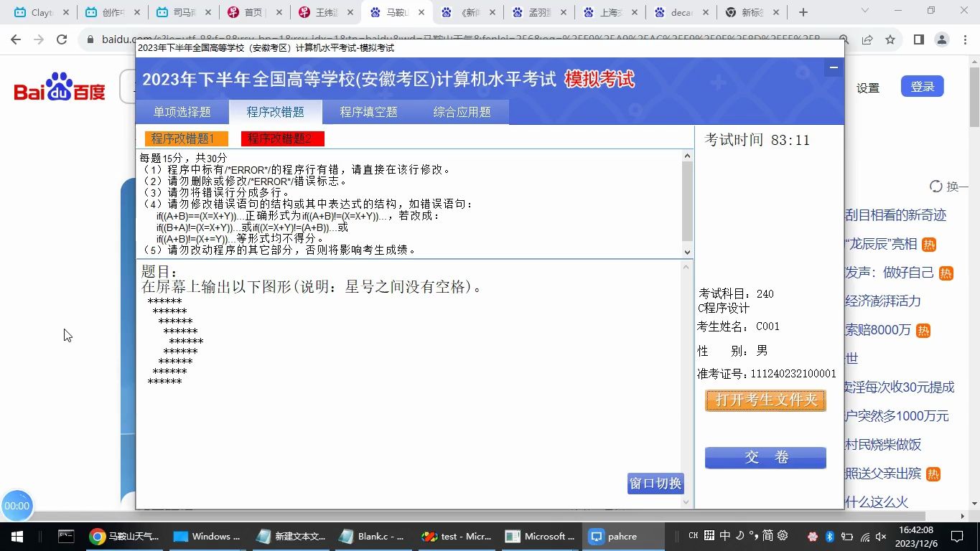Click the Chrome address bar URL

[459, 40]
